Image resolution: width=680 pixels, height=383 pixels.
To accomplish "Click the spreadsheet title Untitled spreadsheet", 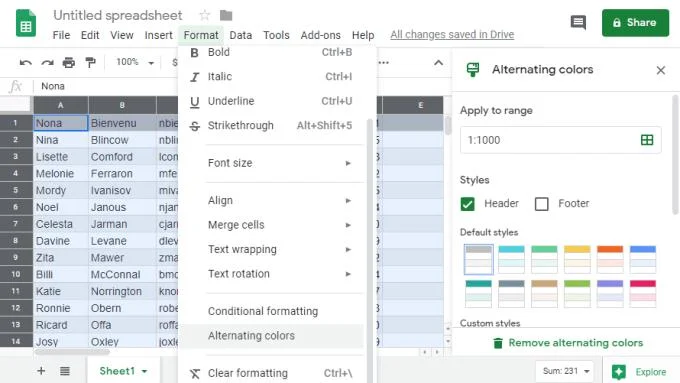I will click(x=118, y=16).
